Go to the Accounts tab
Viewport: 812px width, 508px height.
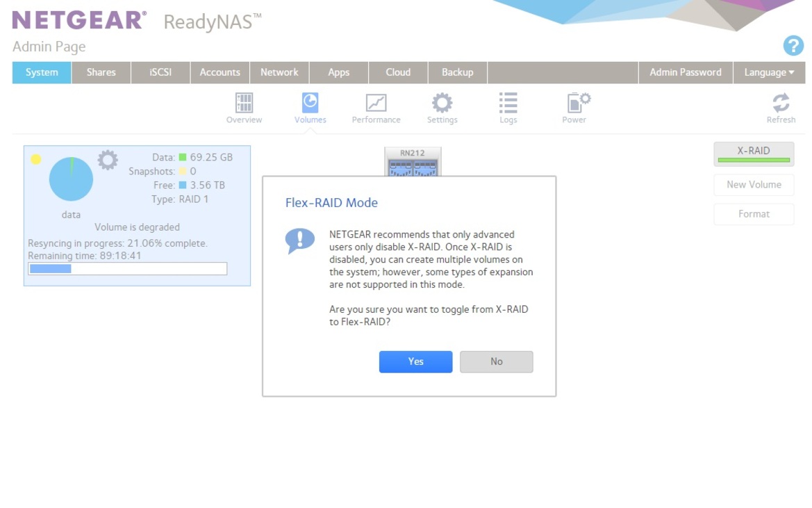(x=220, y=72)
